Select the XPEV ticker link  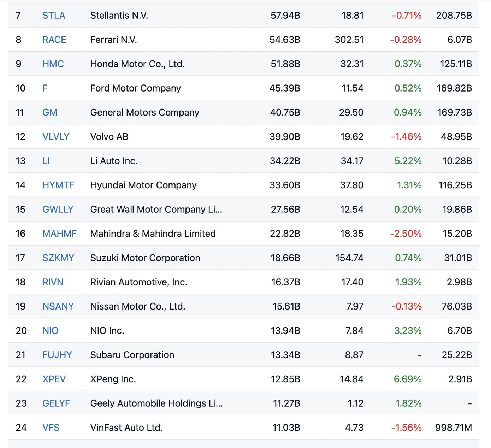(x=54, y=379)
